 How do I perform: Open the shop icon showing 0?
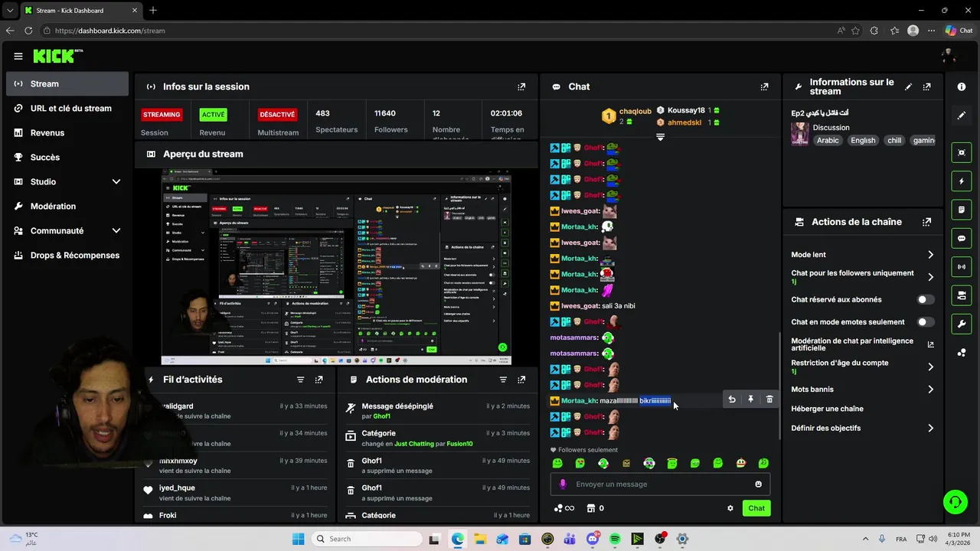pyautogui.click(x=595, y=508)
